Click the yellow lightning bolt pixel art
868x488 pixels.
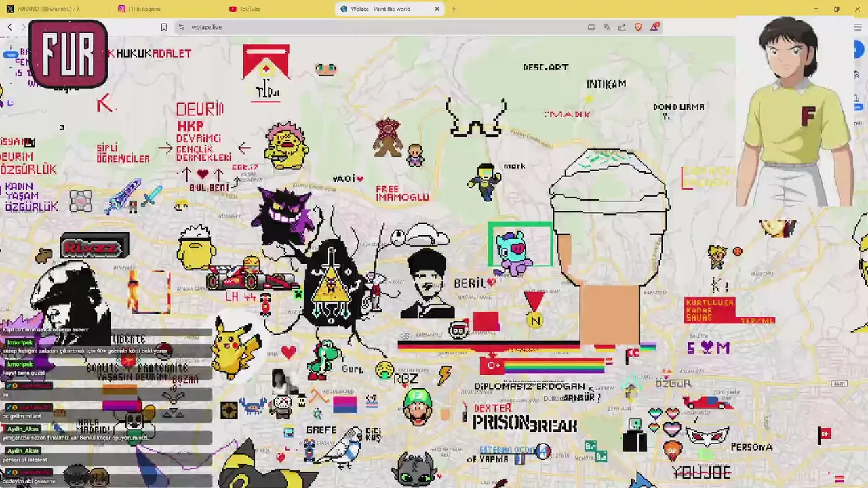tap(445, 375)
